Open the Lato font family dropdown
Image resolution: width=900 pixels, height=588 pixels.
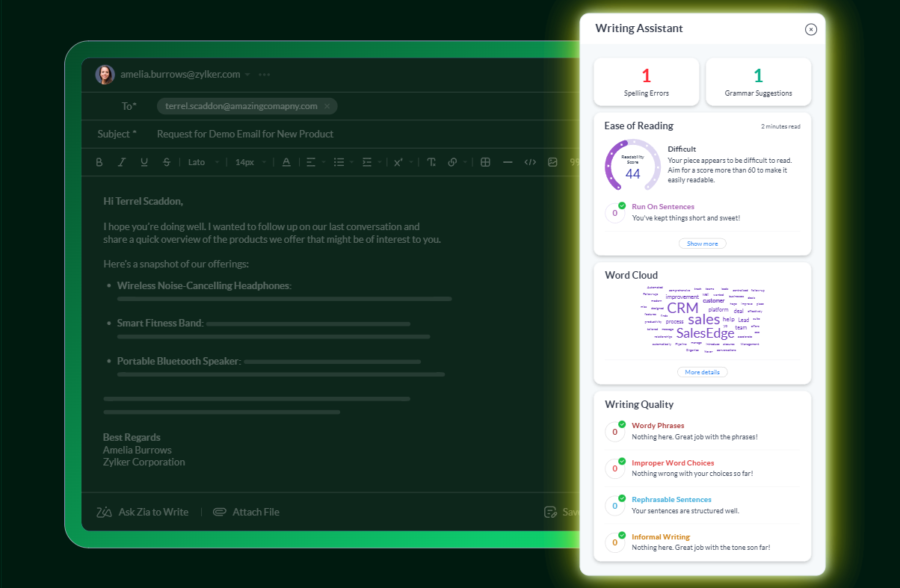203,162
